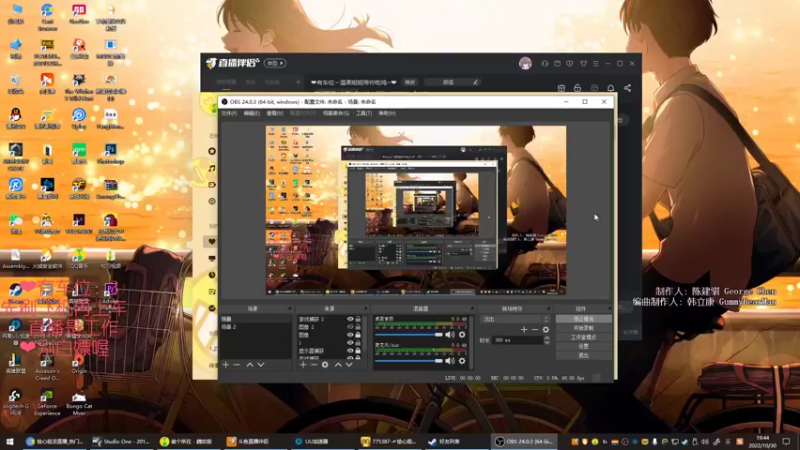
Task: Toggle visibility eye of 游戏捕获 2 source
Action: (350, 319)
